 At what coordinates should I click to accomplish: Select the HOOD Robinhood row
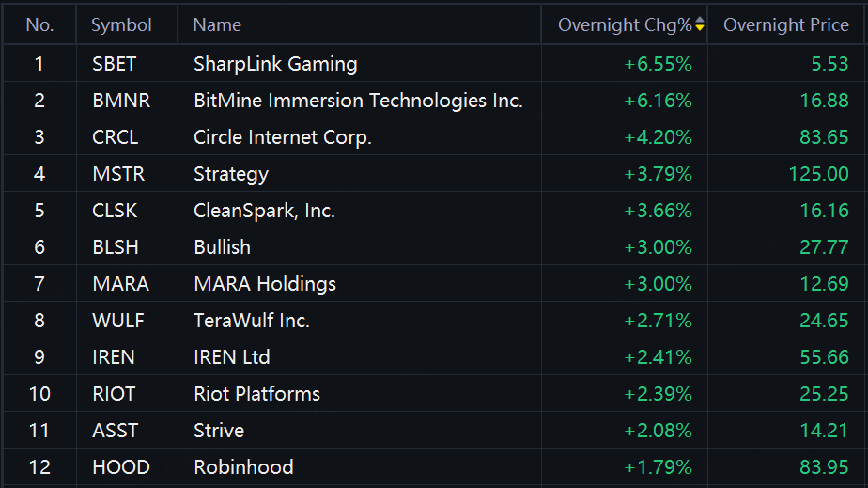(434, 467)
